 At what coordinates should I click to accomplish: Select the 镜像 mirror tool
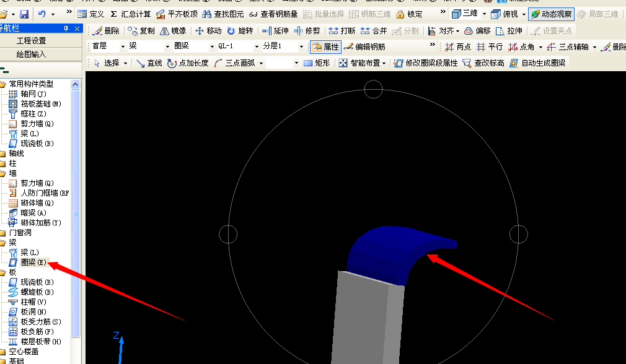[x=173, y=31]
